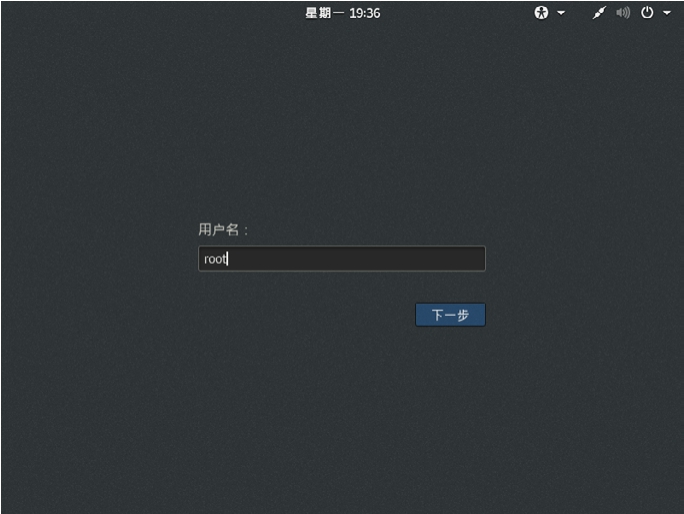This screenshot has width=684, height=514.
Task: Open the power button icon
Action: 647,13
